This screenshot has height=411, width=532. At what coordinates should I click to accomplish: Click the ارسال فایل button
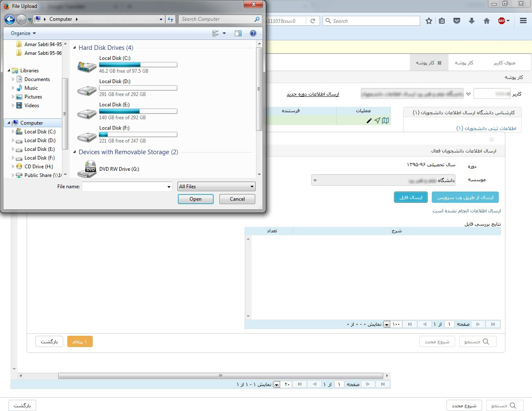pyautogui.click(x=411, y=197)
